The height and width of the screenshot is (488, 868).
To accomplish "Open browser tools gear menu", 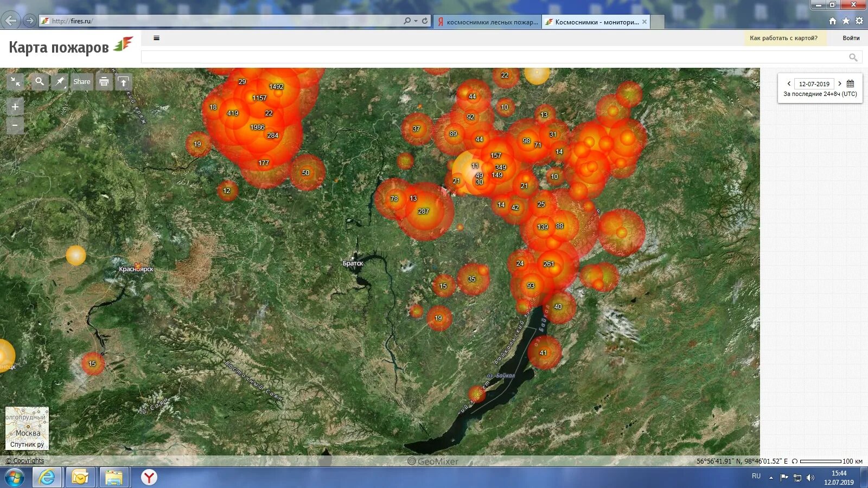I will (x=859, y=21).
